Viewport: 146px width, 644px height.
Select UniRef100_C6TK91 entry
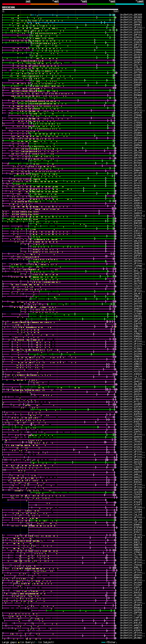point(131,193)
